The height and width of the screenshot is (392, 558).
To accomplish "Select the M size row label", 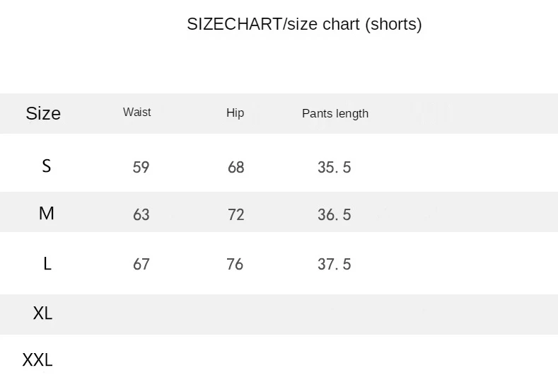I will (47, 213).
